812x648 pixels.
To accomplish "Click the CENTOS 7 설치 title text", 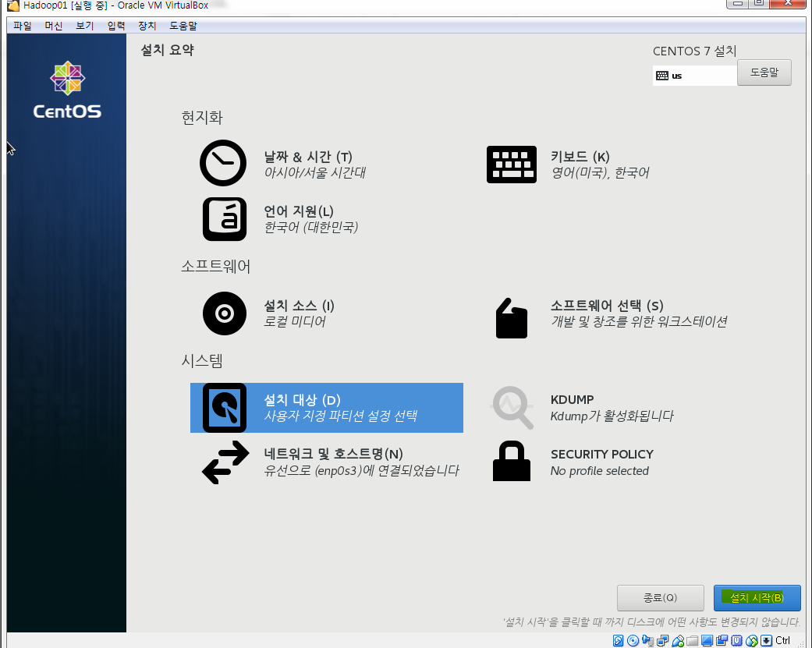I will 694,51.
